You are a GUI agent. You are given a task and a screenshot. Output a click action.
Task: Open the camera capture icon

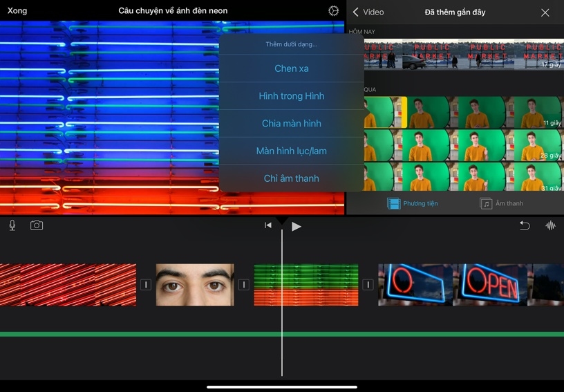click(x=37, y=225)
